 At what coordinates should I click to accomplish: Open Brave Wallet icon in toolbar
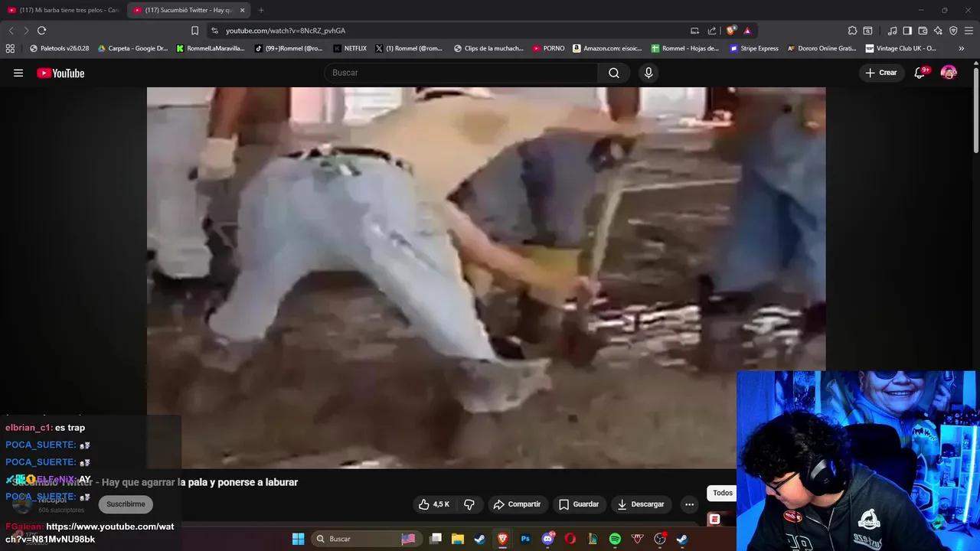coord(923,31)
